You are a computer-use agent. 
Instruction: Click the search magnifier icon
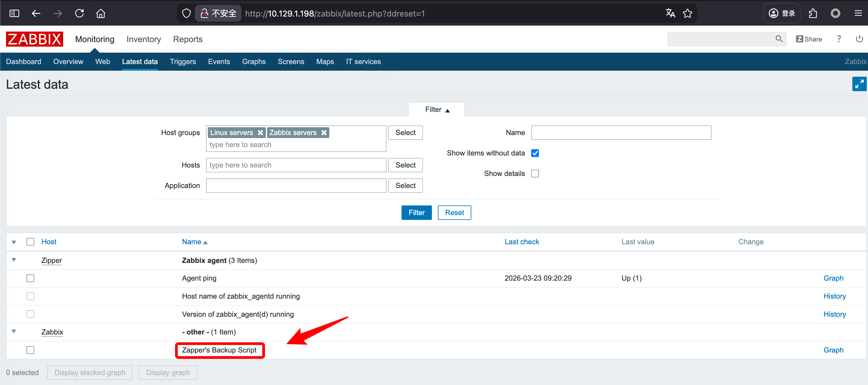[779, 39]
